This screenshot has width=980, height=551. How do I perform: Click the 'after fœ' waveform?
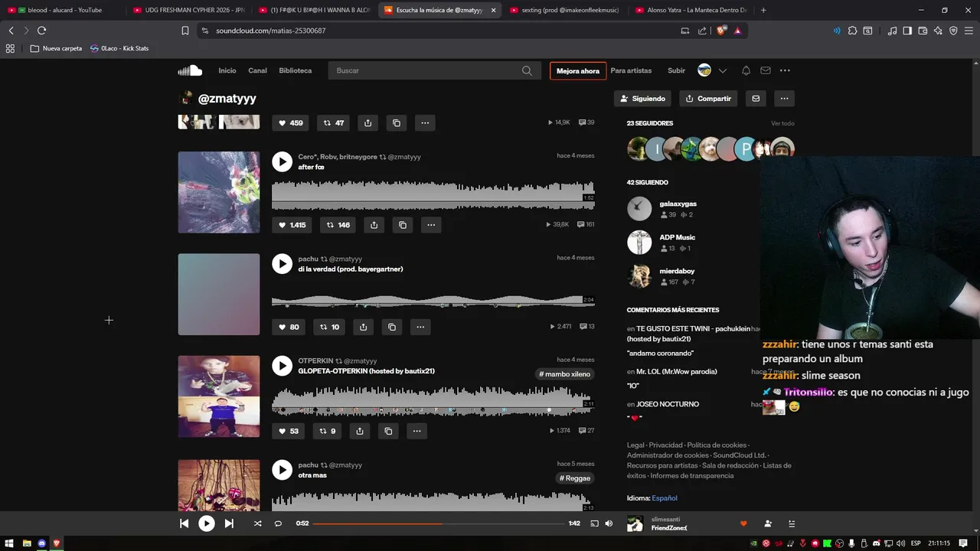pyautogui.click(x=433, y=194)
